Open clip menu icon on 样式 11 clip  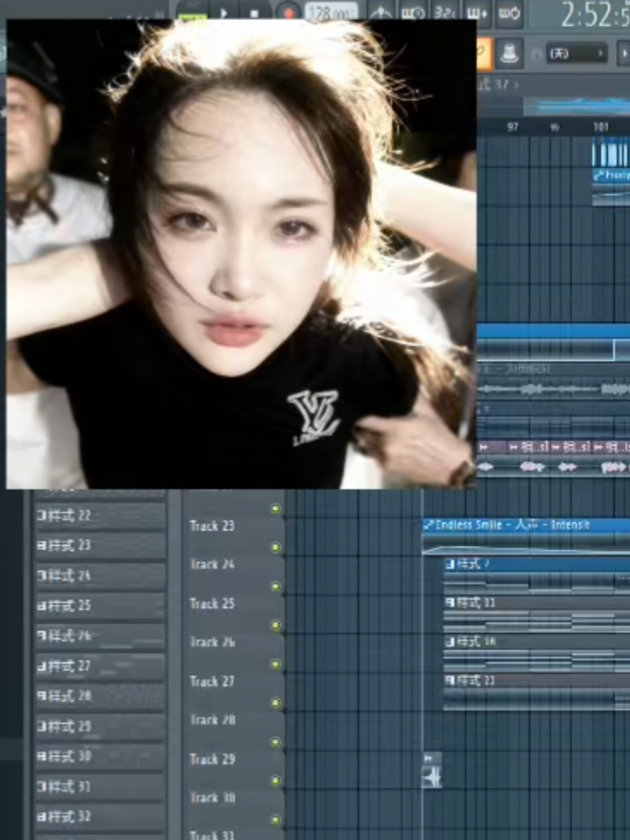(450, 602)
